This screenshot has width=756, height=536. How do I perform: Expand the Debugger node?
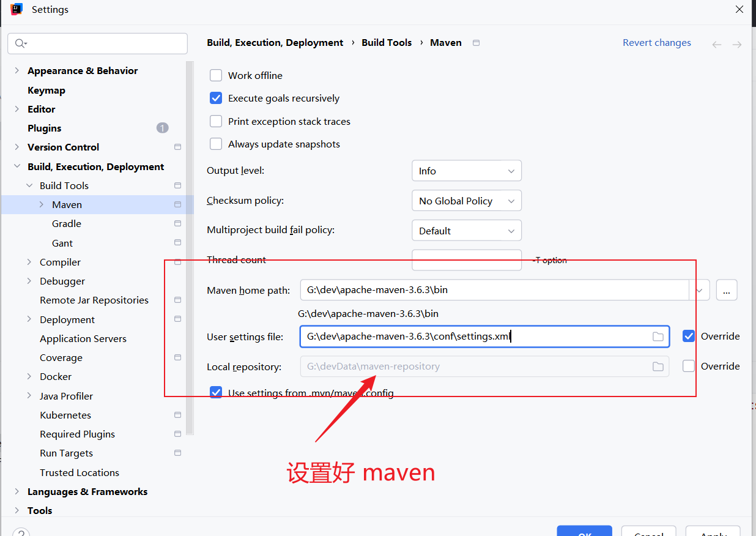pos(29,281)
